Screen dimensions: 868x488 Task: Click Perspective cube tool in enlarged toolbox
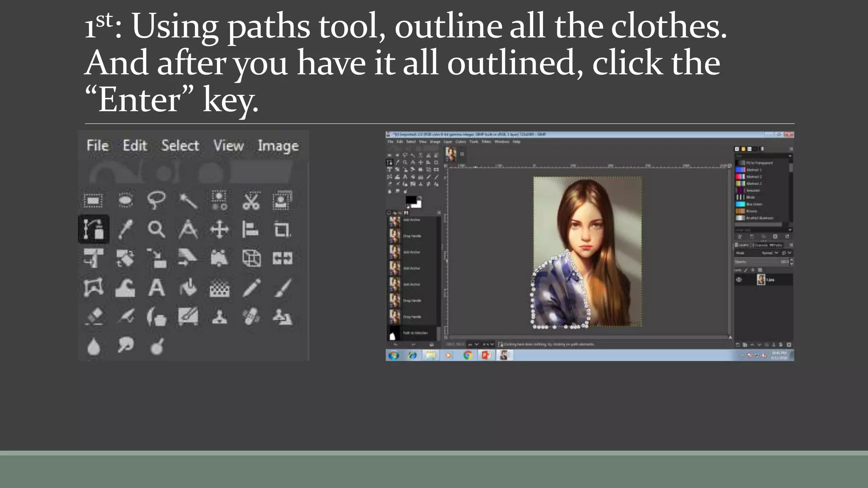tap(251, 258)
